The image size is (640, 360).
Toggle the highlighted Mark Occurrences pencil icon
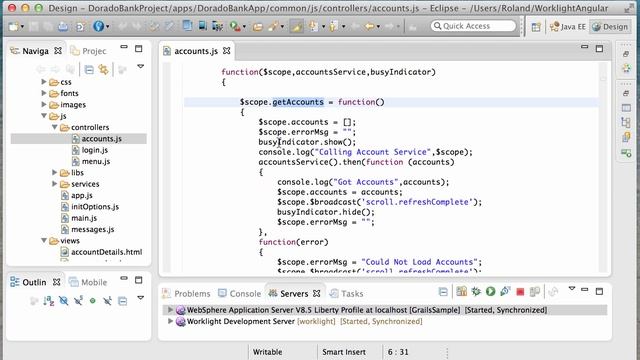pos(297,27)
